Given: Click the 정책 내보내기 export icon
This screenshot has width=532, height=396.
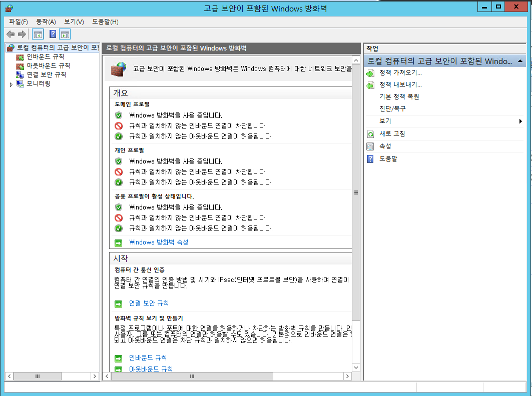Looking at the screenshot, I should coord(370,85).
